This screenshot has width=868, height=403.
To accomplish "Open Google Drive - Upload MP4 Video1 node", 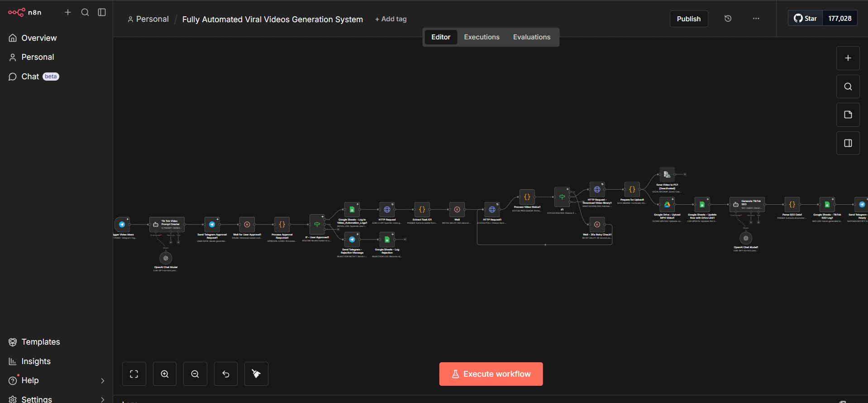I will point(667,205).
